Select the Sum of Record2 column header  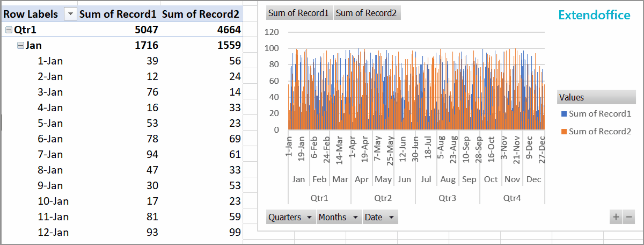point(201,15)
